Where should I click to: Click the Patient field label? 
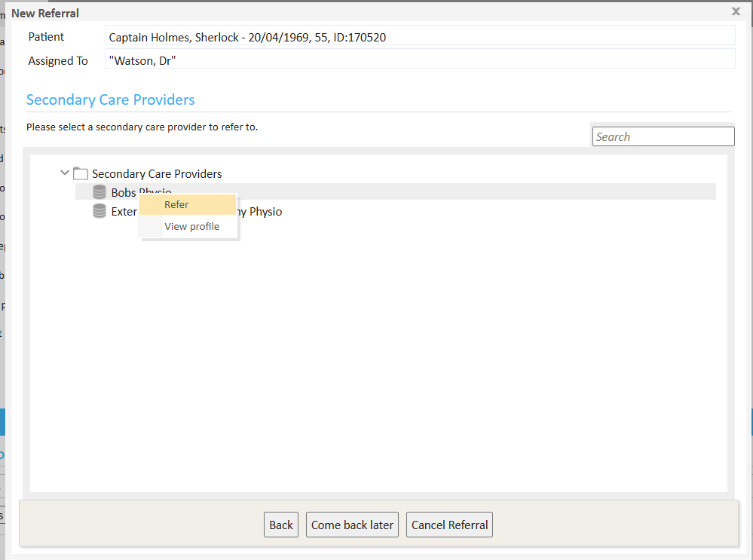coord(46,37)
